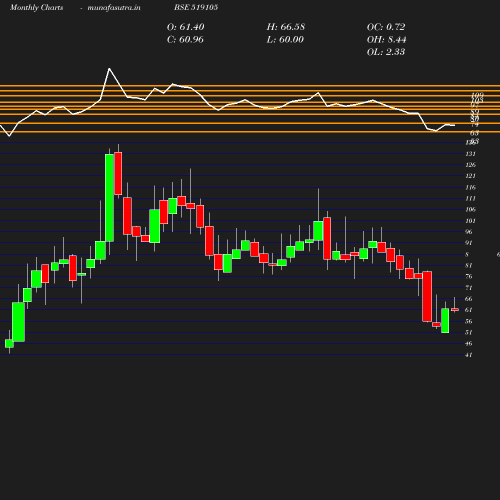Click the 41 price axis label

point(469,355)
